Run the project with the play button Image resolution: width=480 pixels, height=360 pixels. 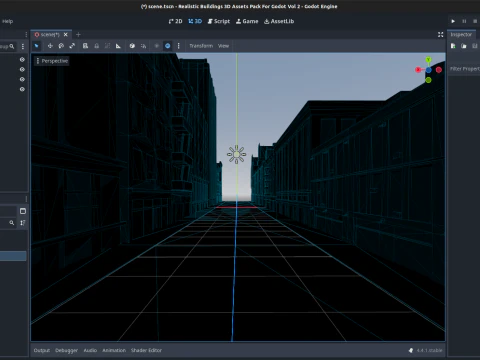point(453,21)
